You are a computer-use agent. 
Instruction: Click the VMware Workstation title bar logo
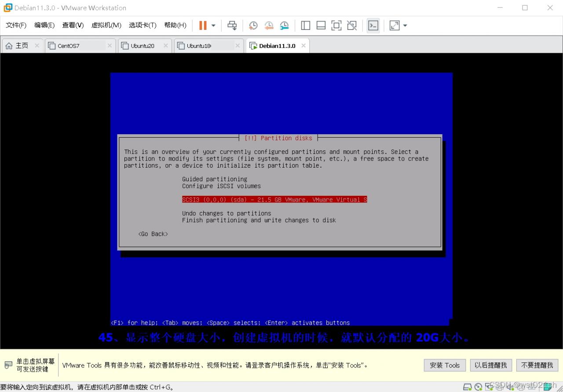coord(8,7)
